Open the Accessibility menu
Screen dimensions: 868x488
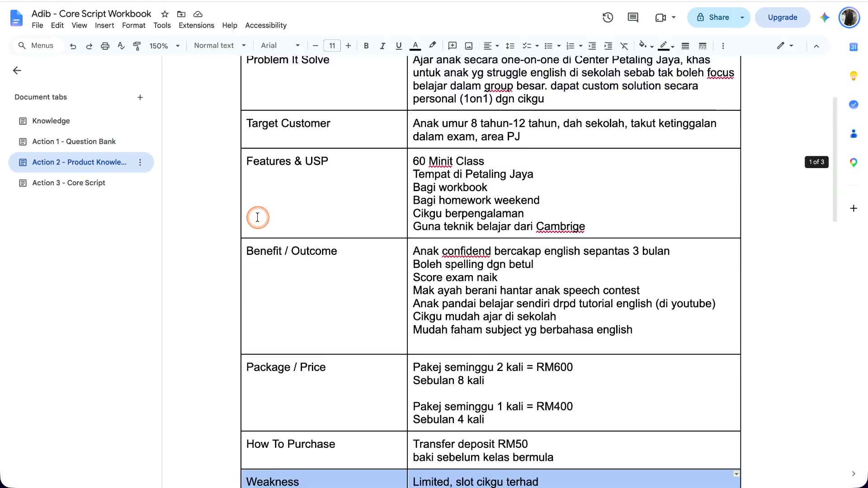point(266,25)
